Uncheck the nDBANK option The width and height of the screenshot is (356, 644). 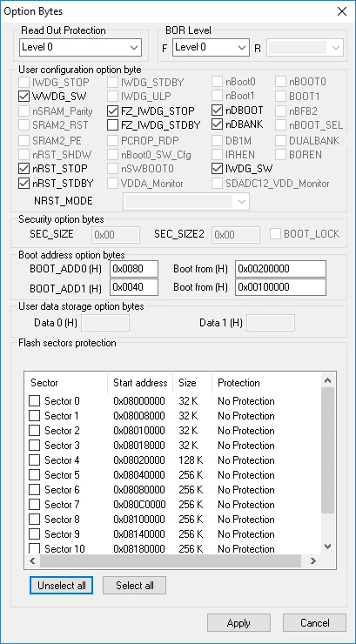(218, 124)
